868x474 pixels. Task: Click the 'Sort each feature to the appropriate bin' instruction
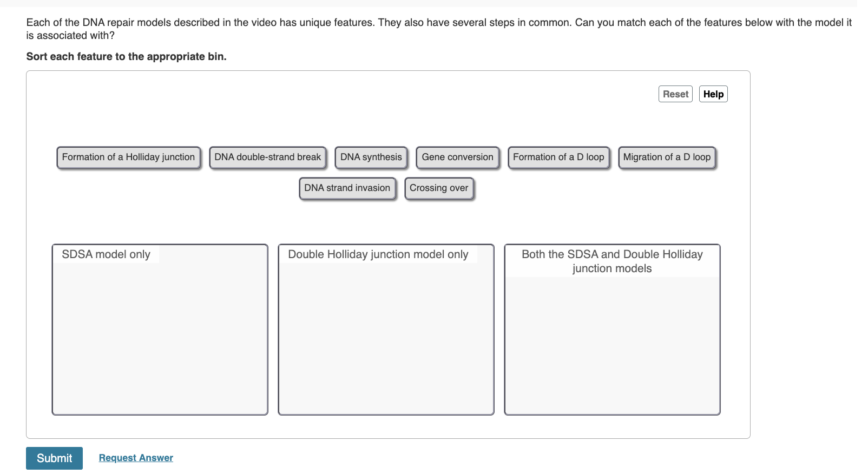click(127, 57)
